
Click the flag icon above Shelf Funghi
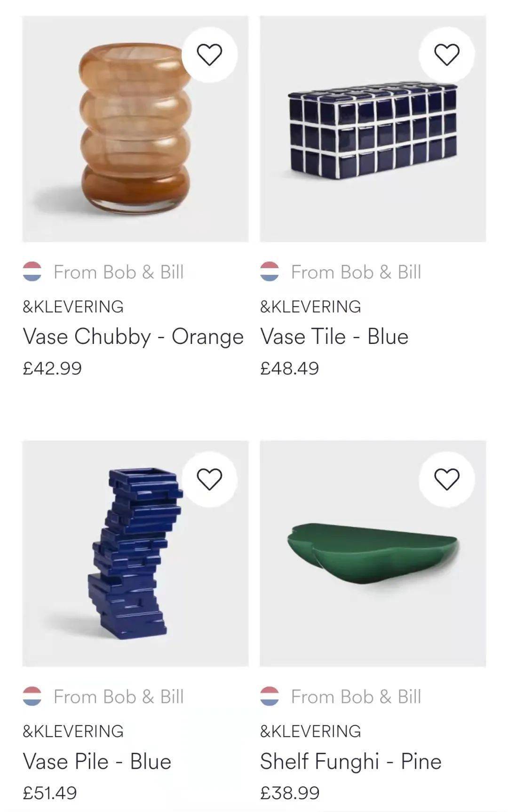pos(270,696)
